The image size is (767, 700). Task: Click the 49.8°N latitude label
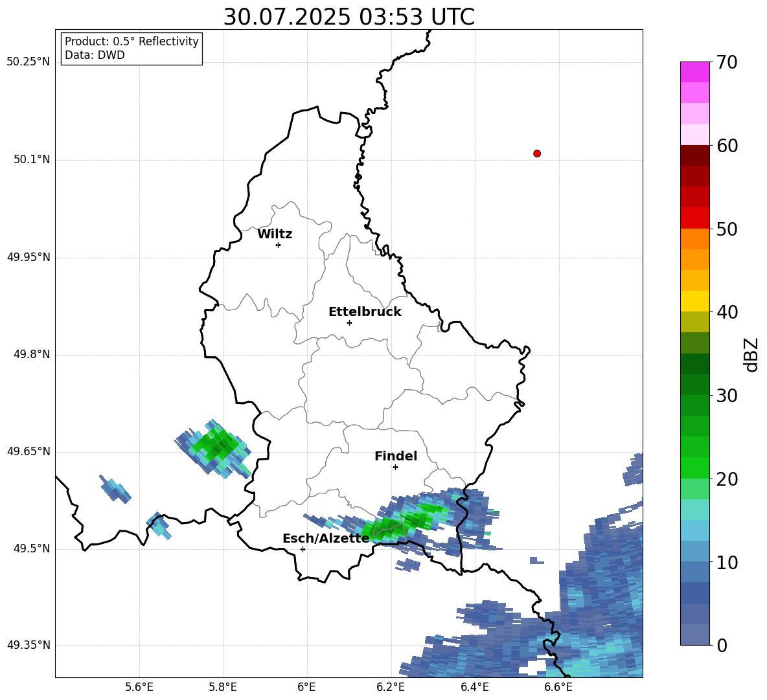[31, 354]
